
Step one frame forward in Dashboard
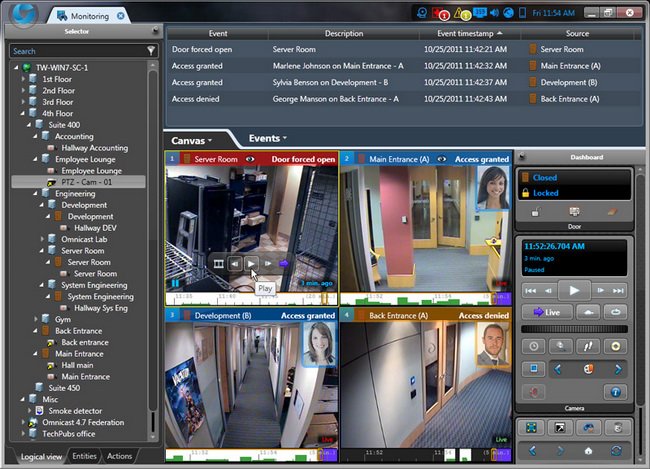tap(600, 291)
